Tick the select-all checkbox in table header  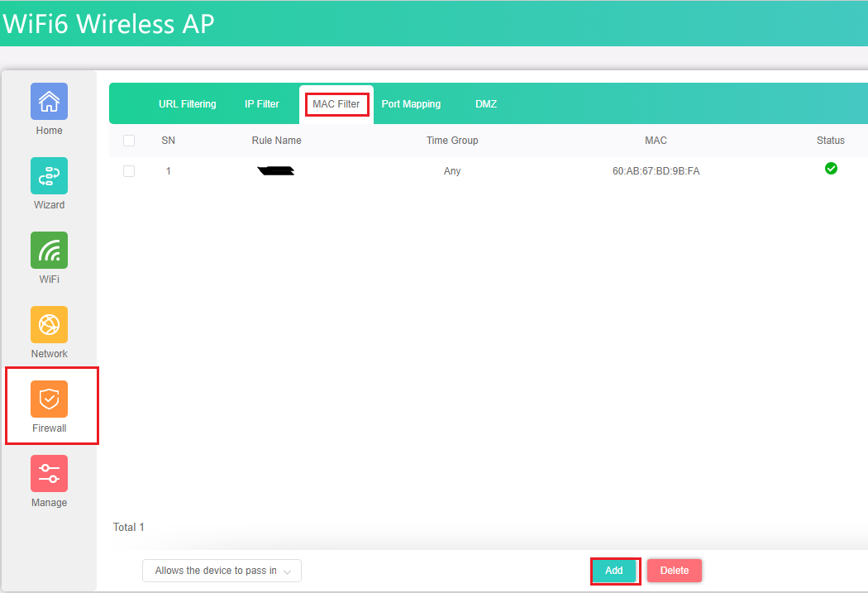pyautogui.click(x=129, y=141)
